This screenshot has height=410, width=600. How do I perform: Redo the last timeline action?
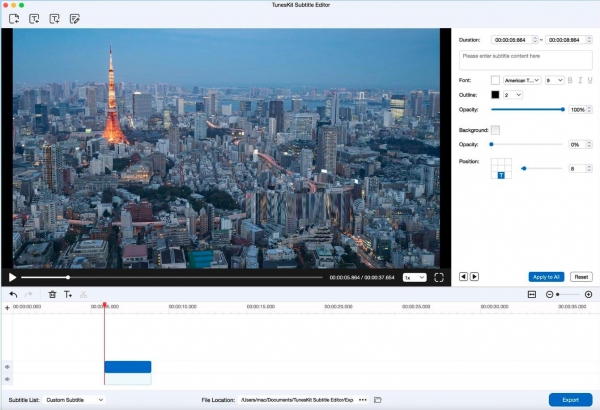(28, 294)
